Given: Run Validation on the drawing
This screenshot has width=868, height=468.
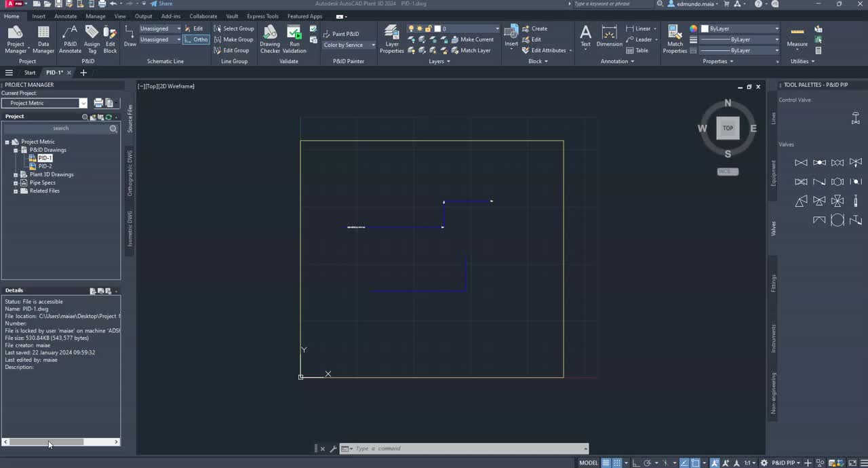Looking at the screenshot, I should coord(294,38).
